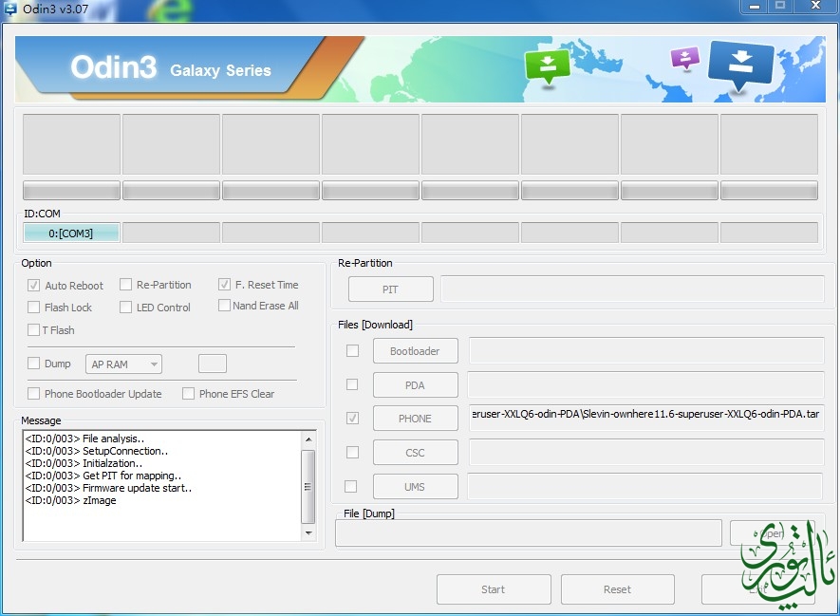840x616 pixels.
Task: Click the PDA file path field
Action: 645,384
